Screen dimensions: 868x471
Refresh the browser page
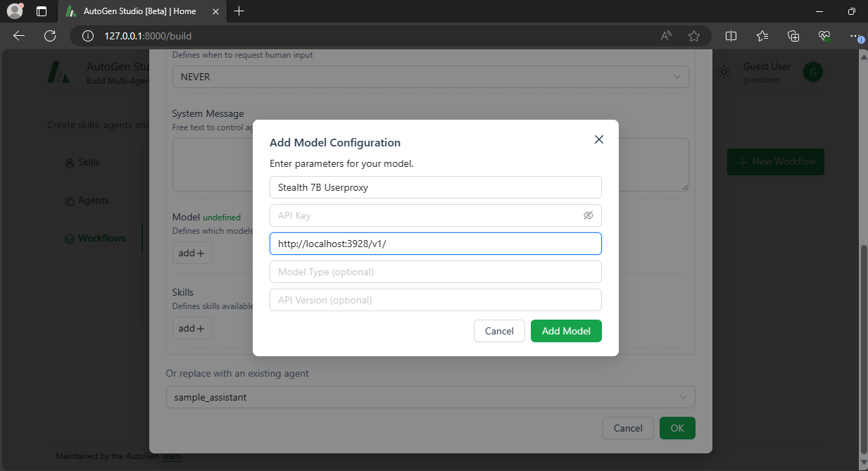click(x=49, y=36)
